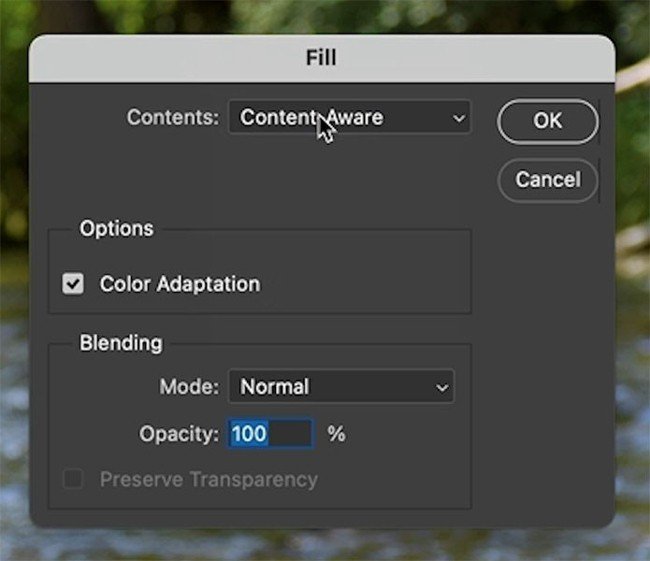The height and width of the screenshot is (561, 650).
Task: Click the Preserve Transparency label text
Action: pyautogui.click(x=208, y=480)
